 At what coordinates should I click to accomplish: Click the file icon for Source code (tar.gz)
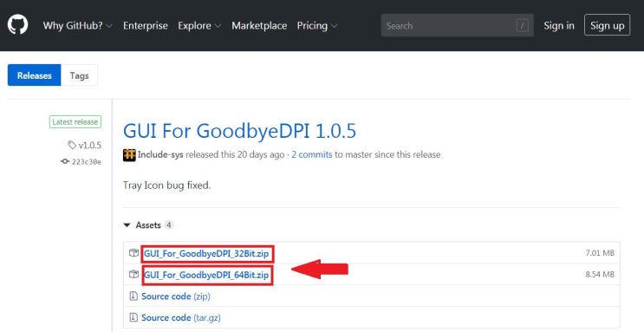pyautogui.click(x=133, y=317)
